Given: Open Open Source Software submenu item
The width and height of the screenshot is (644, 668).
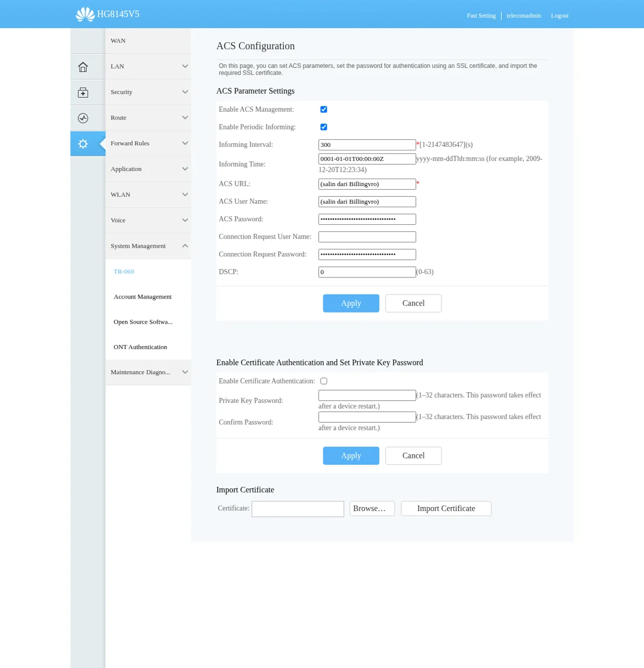Looking at the screenshot, I should (143, 321).
